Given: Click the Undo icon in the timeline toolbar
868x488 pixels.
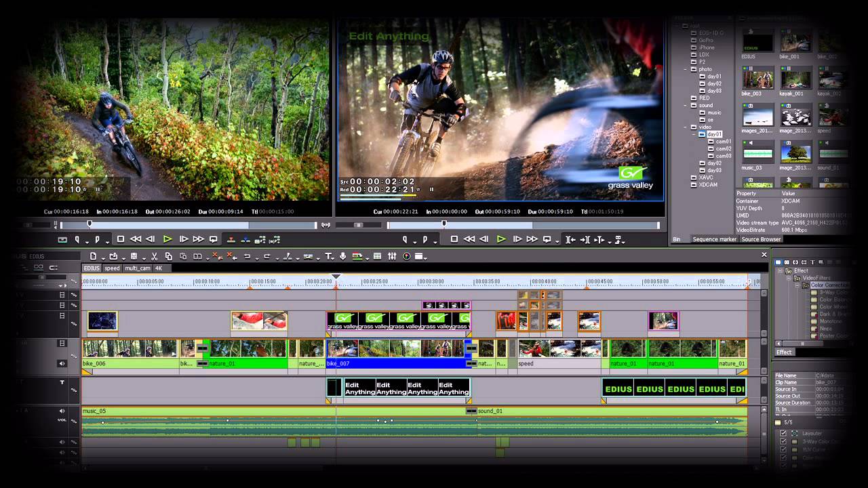Looking at the screenshot, I should point(247,257).
